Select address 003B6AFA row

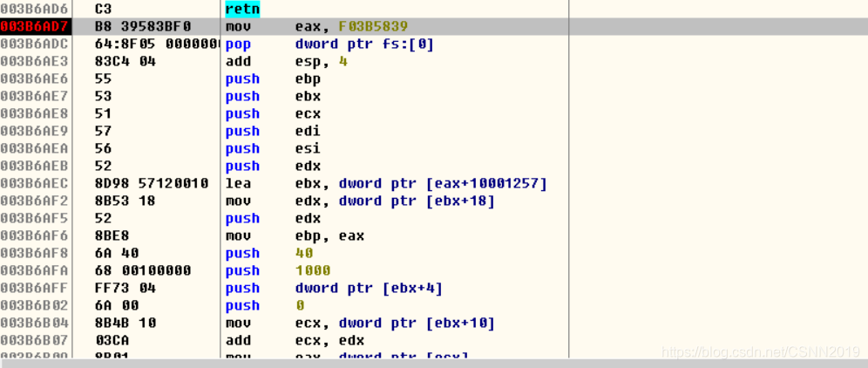coord(36,271)
